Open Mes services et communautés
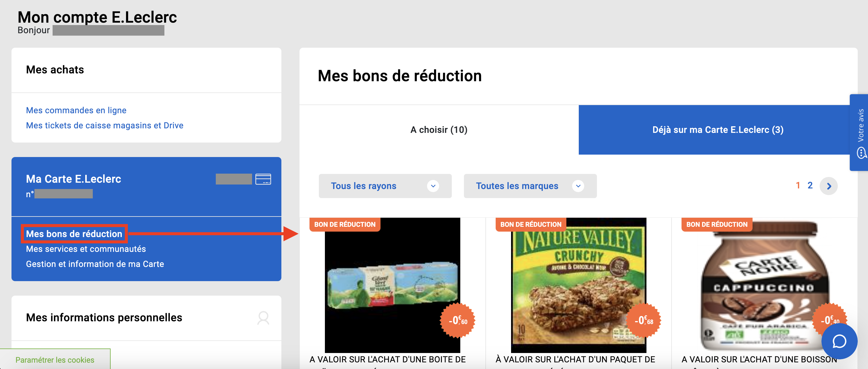This screenshot has width=868, height=369. (86, 249)
